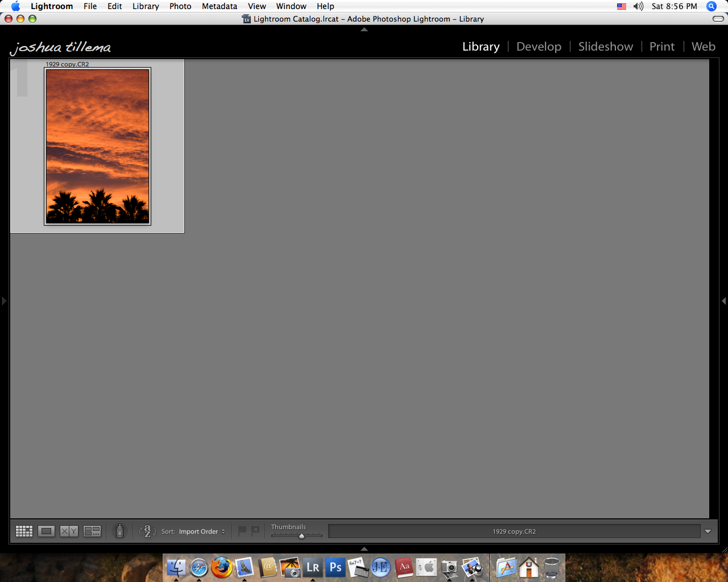Open Applications folder in the Dock

506,567
